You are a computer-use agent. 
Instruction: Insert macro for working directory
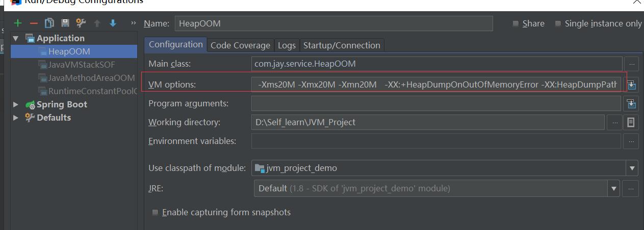coord(631,122)
